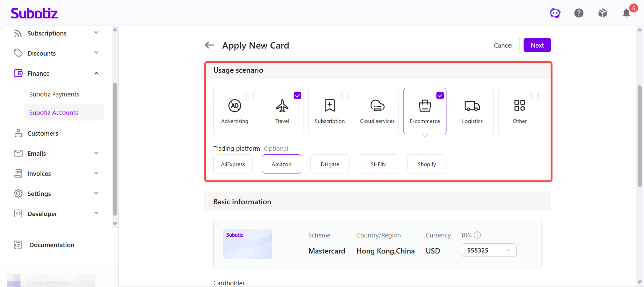Image resolution: width=644 pixels, height=287 pixels.
Task: Go to Customers in sidebar
Action: [43, 133]
